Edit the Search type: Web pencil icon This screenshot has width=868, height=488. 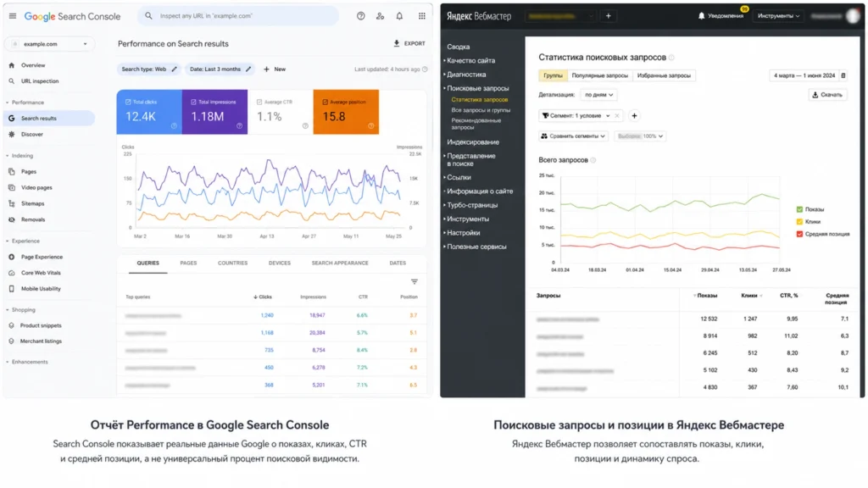(175, 69)
